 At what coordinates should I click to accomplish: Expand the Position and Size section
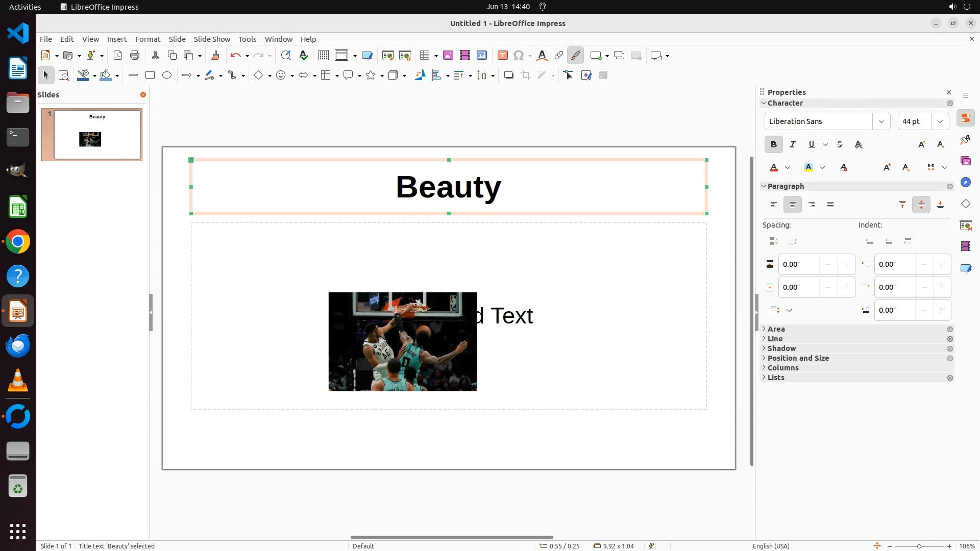798,358
